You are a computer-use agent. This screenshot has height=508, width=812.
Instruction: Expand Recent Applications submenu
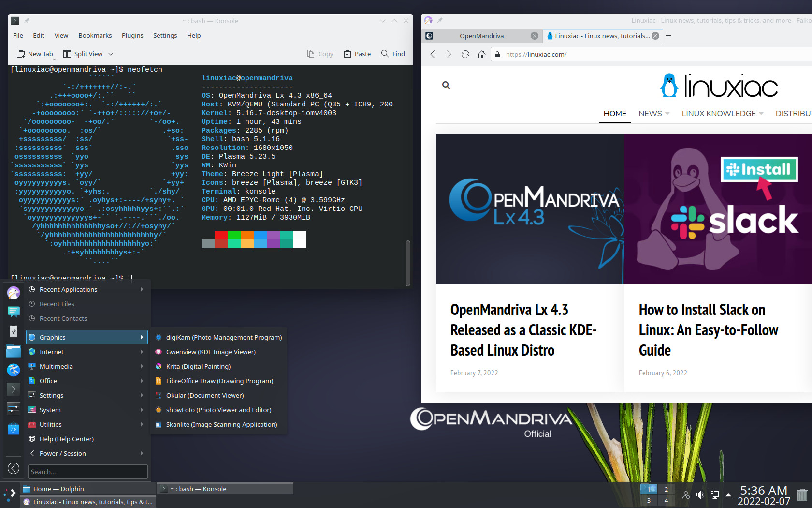(x=87, y=289)
